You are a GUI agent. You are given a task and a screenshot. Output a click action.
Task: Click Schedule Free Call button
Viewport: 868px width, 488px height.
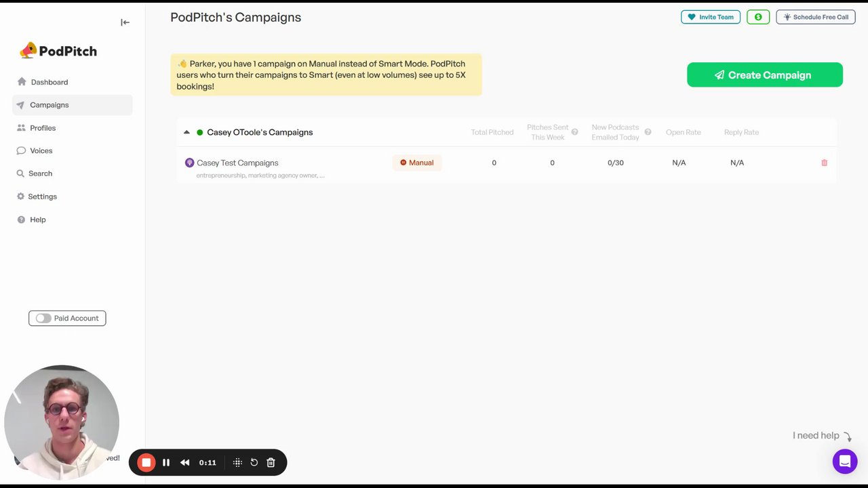[815, 17]
